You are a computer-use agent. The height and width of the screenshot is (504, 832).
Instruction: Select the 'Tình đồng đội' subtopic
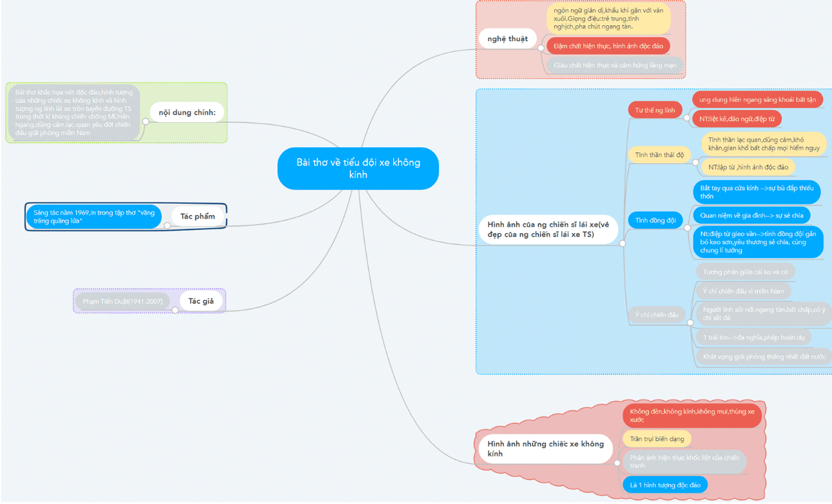655,220
